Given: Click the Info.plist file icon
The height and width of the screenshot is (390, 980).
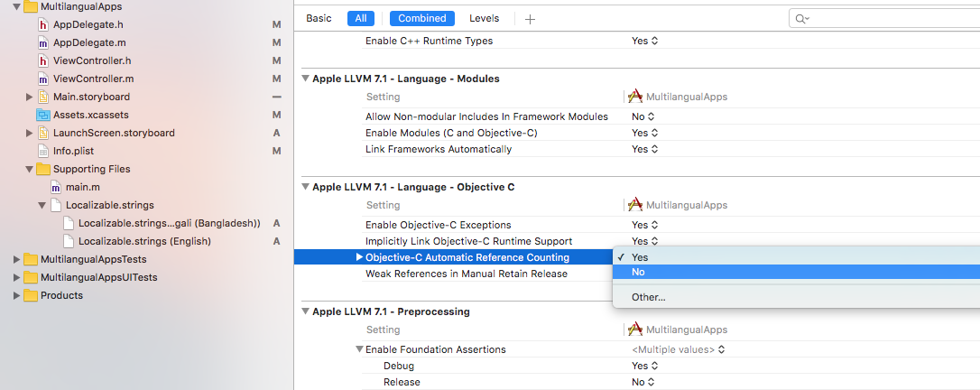Looking at the screenshot, I should [43, 152].
